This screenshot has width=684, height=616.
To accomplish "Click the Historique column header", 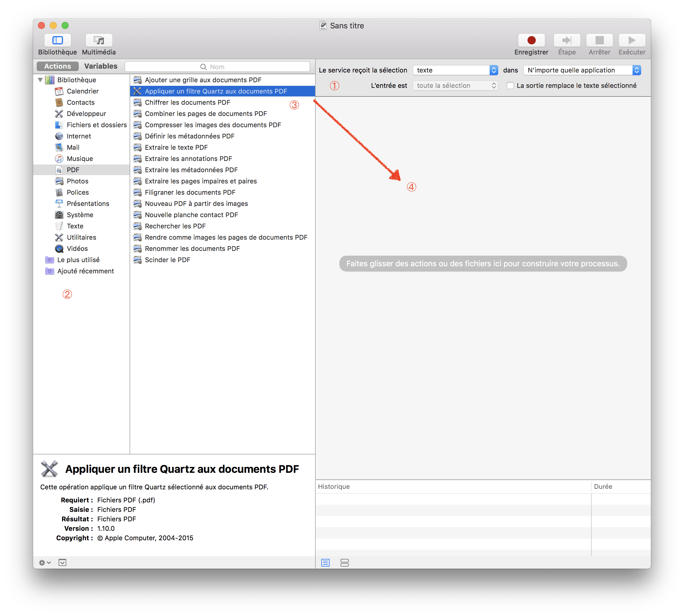I will [453, 486].
